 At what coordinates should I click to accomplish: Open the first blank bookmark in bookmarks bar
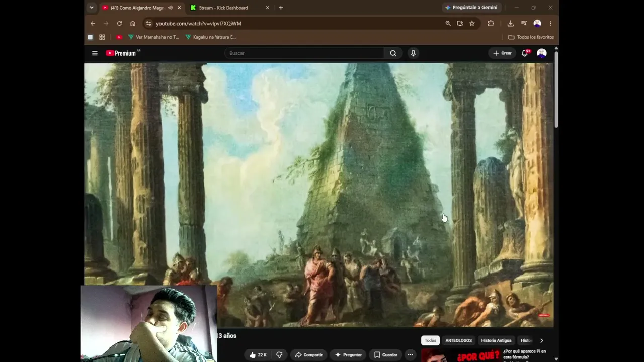[x=90, y=37]
